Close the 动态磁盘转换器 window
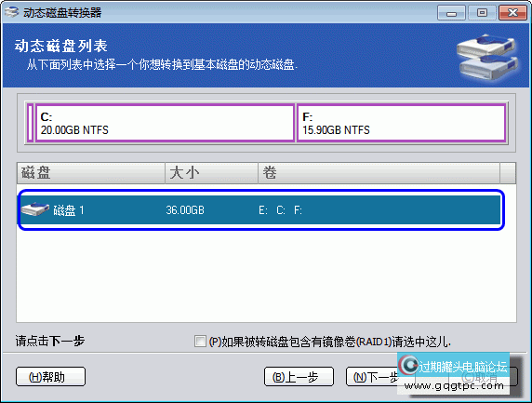Screen dimensions: 532x403 512,13
